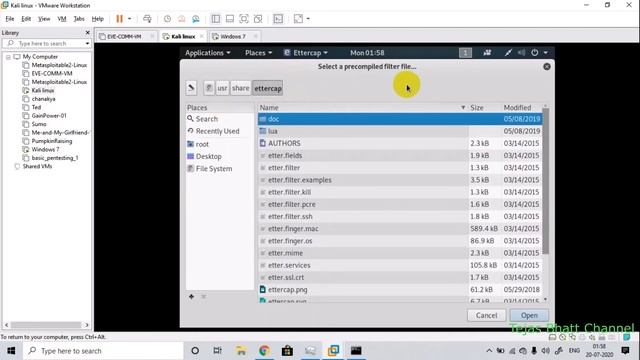Open the VM menu
The width and height of the screenshot is (640, 360).
pyautogui.click(x=62, y=19)
